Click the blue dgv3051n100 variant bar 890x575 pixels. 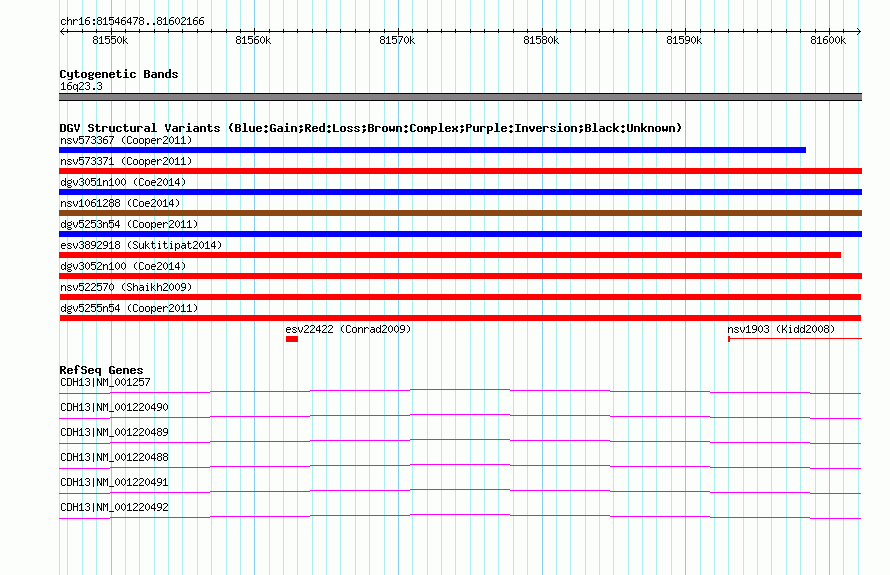click(x=460, y=192)
